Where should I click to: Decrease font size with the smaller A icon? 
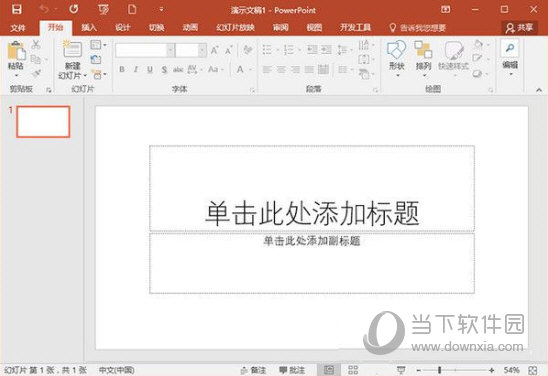pos(229,51)
